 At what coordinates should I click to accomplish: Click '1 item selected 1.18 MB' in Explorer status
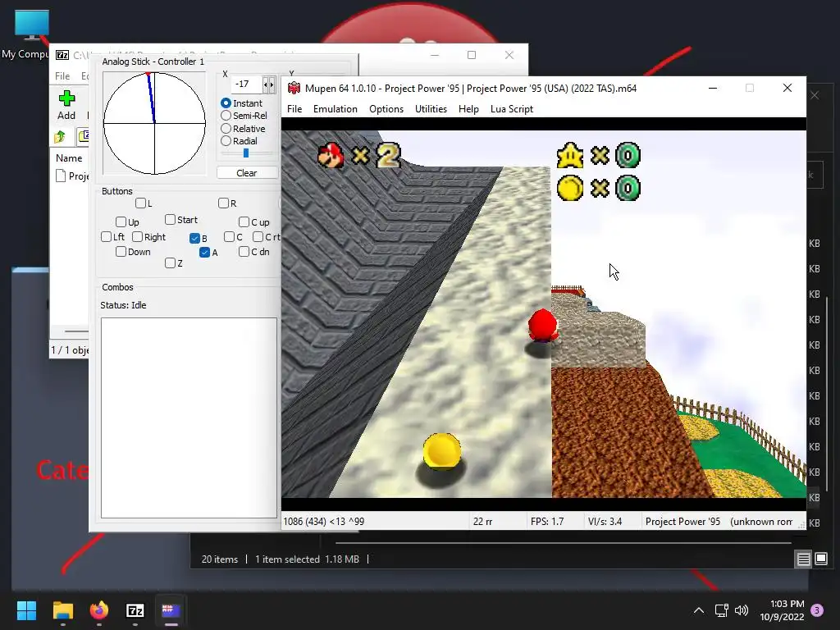click(x=307, y=559)
